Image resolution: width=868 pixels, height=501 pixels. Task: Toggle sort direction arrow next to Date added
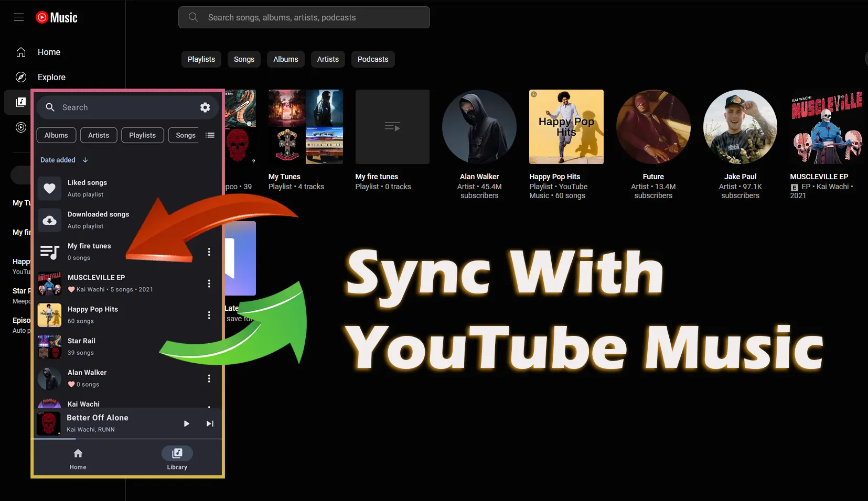pos(85,160)
